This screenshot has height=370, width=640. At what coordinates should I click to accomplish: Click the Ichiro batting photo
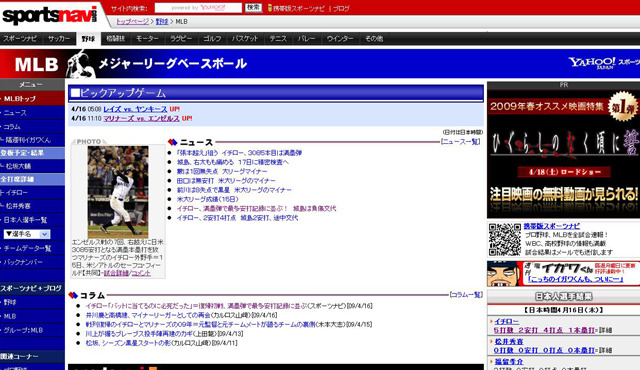(x=118, y=192)
